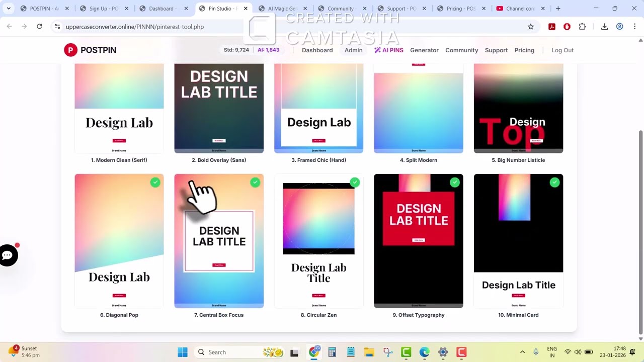
Task: Switch to the Support browser tab
Action: [x=401, y=9]
